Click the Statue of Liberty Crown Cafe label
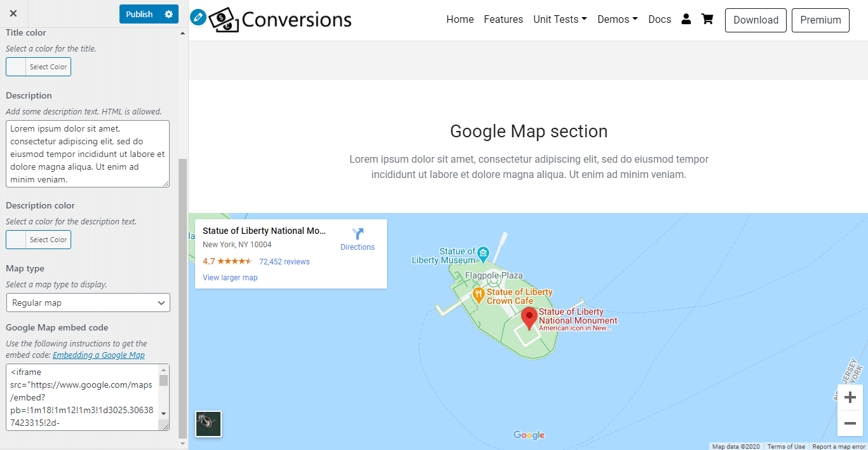The height and width of the screenshot is (450, 868). click(x=520, y=296)
